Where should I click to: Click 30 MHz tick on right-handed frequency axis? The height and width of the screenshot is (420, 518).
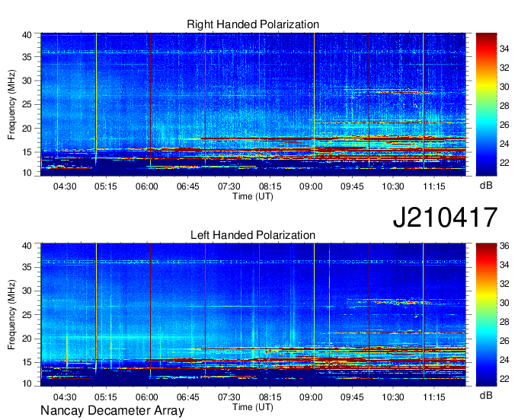pos(27,81)
